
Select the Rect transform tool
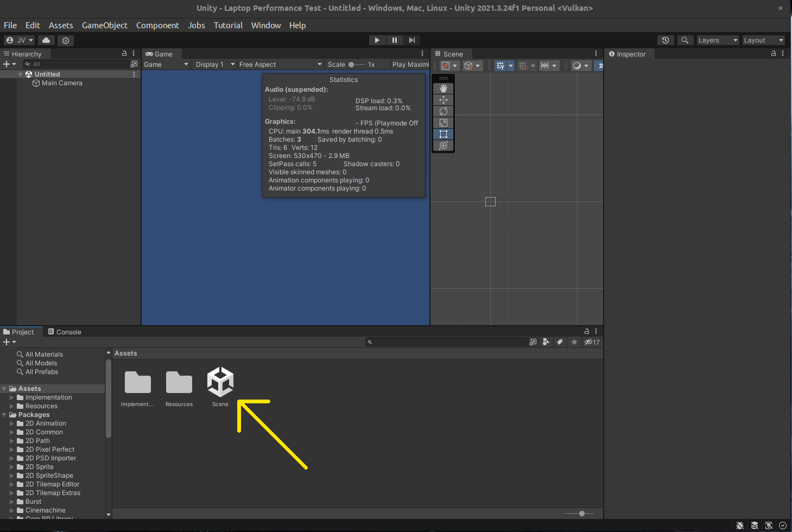(443, 134)
